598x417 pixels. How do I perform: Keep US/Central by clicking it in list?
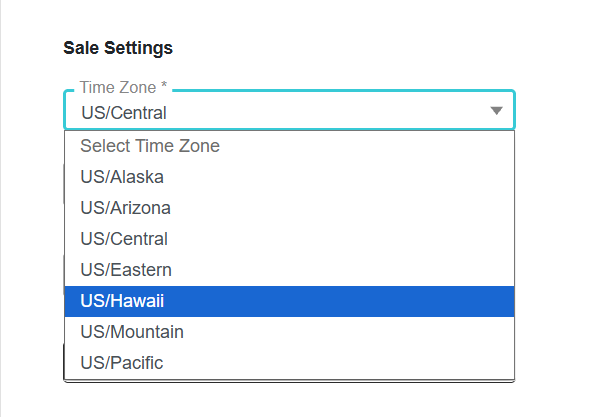289,239
